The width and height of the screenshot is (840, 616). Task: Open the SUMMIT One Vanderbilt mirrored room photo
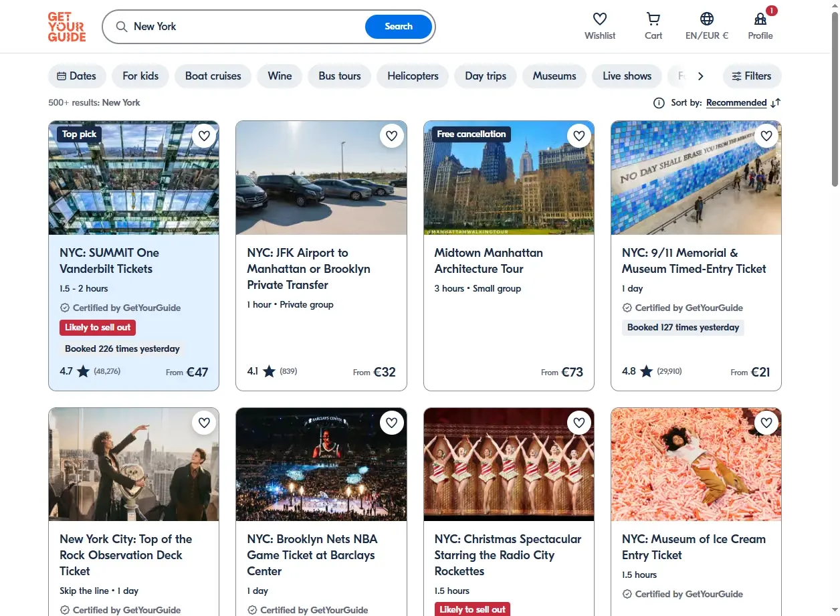[x=134, y=178]
